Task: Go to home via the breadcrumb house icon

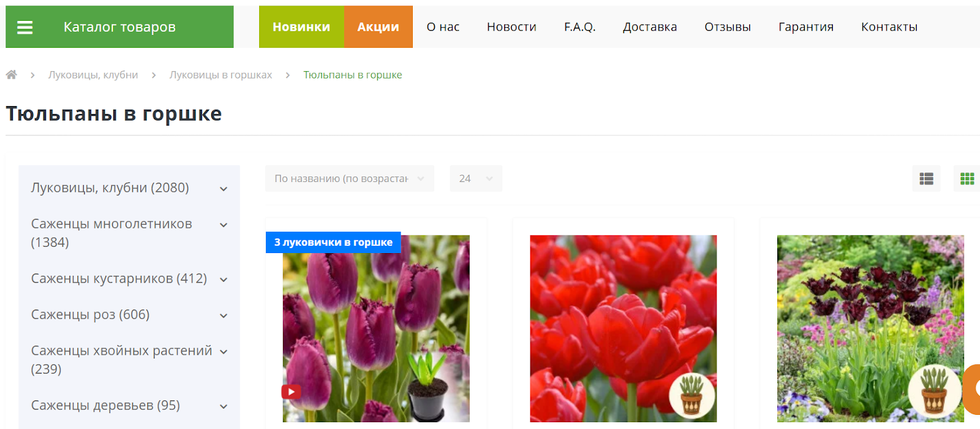Action: click(12, 75)
